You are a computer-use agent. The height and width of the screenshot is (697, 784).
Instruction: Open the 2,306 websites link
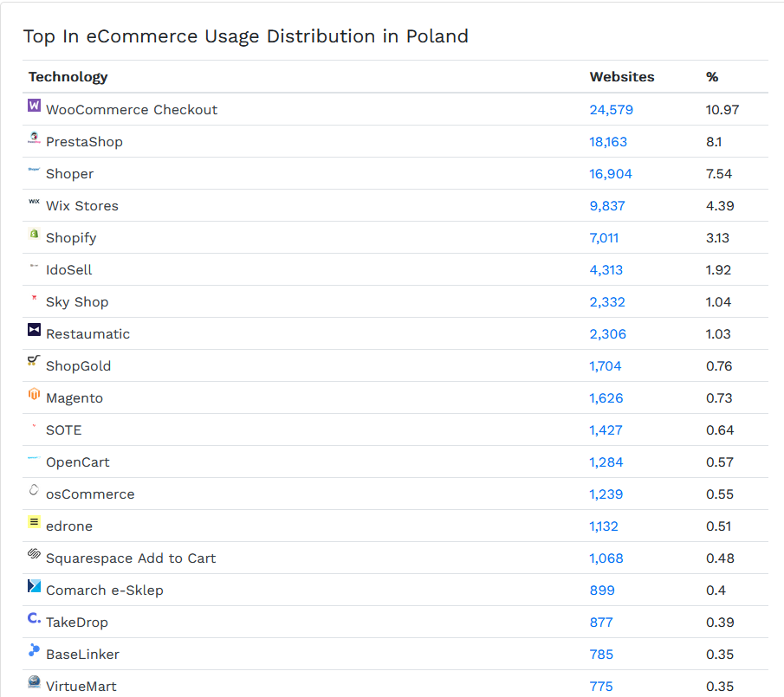[x=607, y=333]
